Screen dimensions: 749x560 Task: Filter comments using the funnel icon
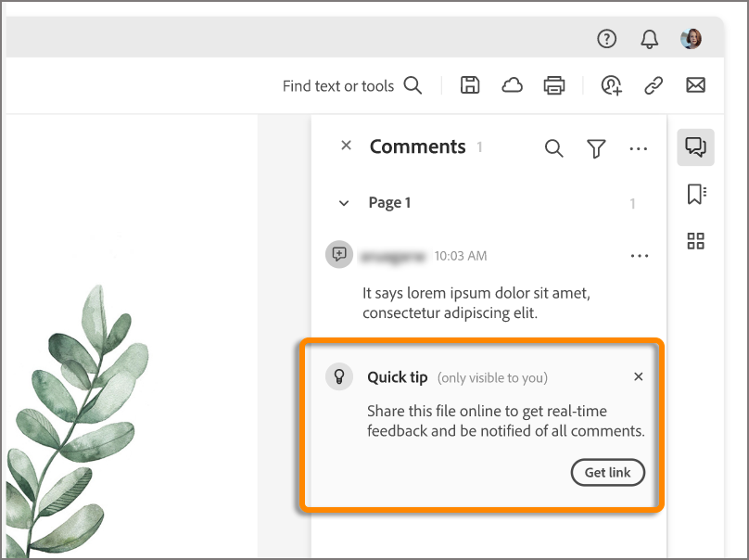[x=596, y=148]
